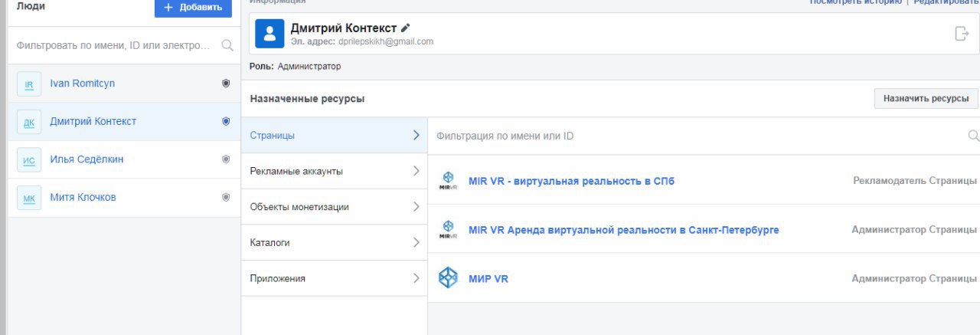This screenshot has width=980, height=335.
Task: Open the МИР VR page link
Action: click(488, 278)
